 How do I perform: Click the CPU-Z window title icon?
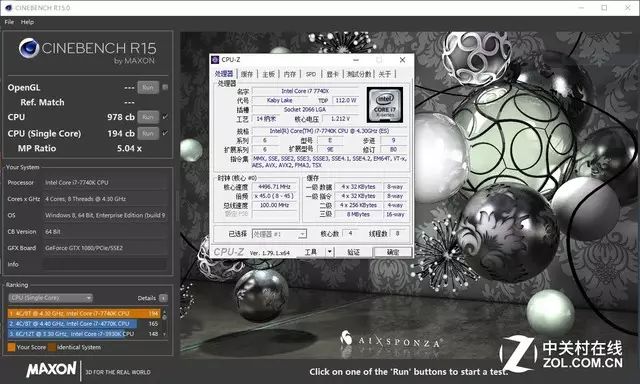215,60
